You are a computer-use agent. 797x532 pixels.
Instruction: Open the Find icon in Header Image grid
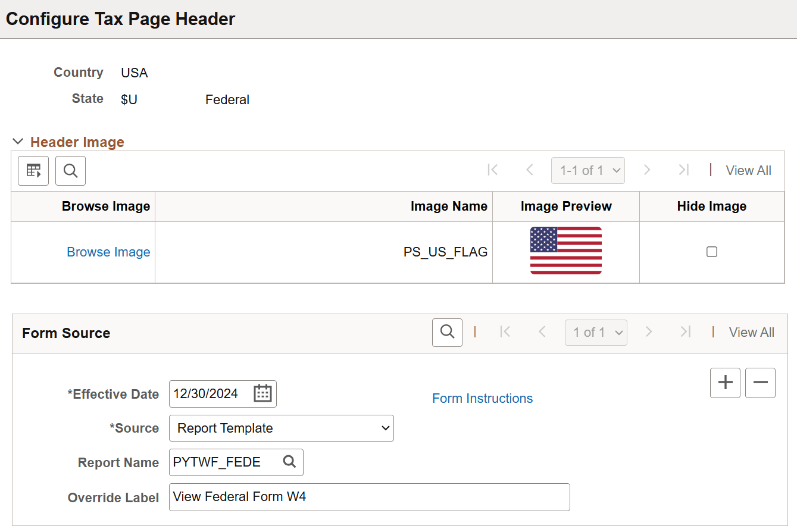point(70,171)
